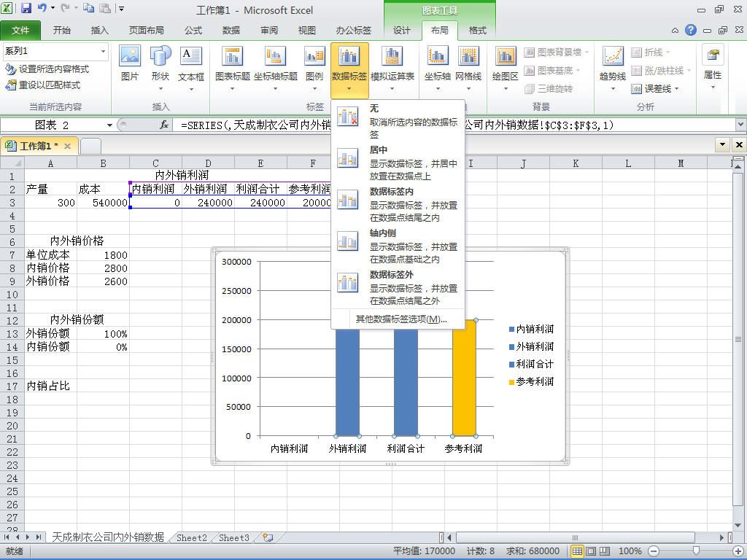
Task: Switch to the Insert (插入) tab
Action: point(99,30)
